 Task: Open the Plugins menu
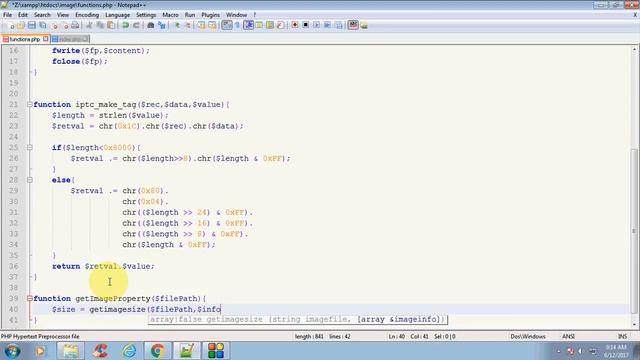(x=211, y=15)
